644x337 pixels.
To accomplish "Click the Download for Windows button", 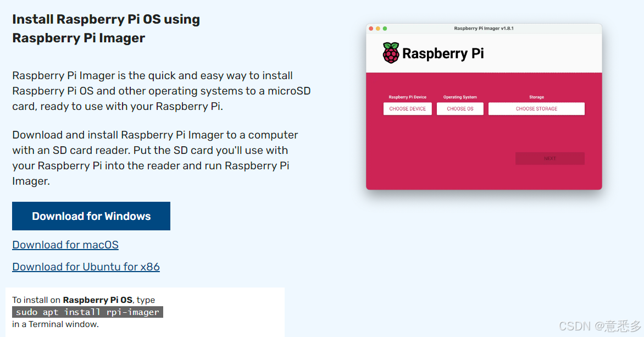I will [x=91, y=216].
